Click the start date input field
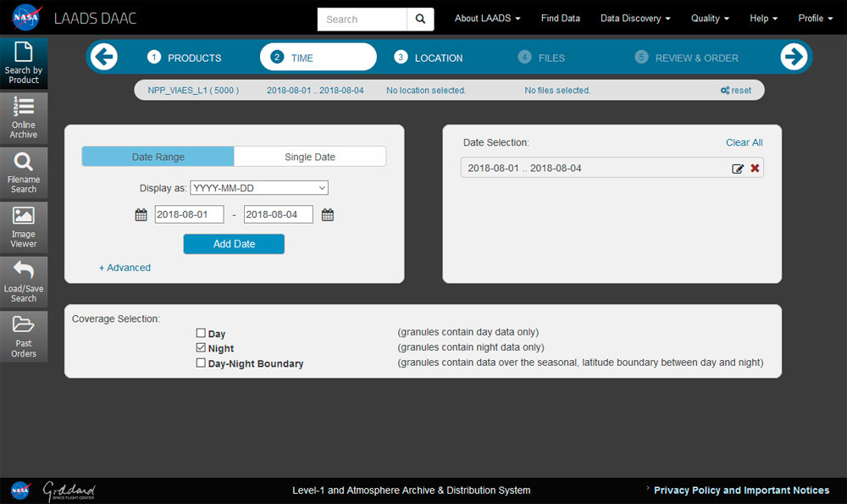 click(x=189, y=214)
